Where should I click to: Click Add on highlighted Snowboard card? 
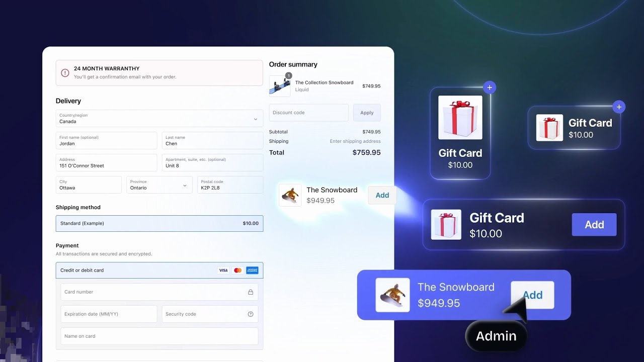tap(532, 295)
